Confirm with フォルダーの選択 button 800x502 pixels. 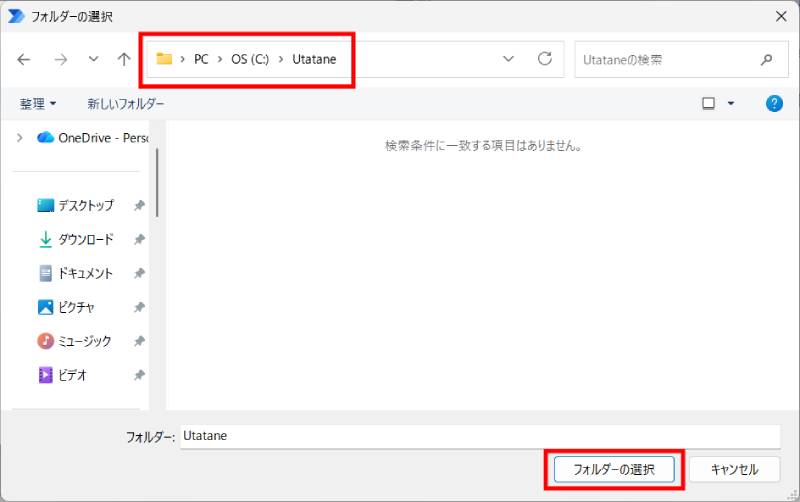614,469
